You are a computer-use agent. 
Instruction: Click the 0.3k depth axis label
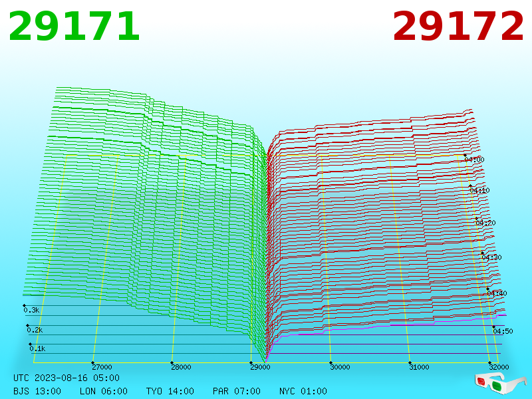click(x=31, y=310)
